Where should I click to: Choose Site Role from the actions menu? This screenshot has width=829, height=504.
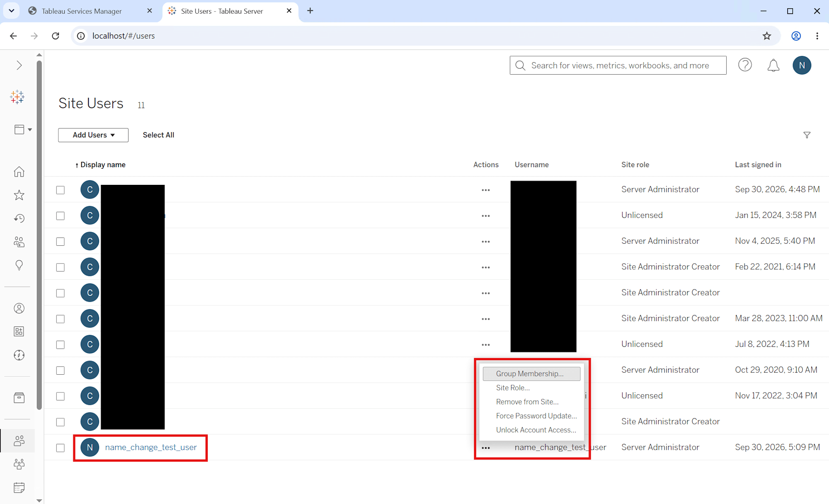click(531, 388)
